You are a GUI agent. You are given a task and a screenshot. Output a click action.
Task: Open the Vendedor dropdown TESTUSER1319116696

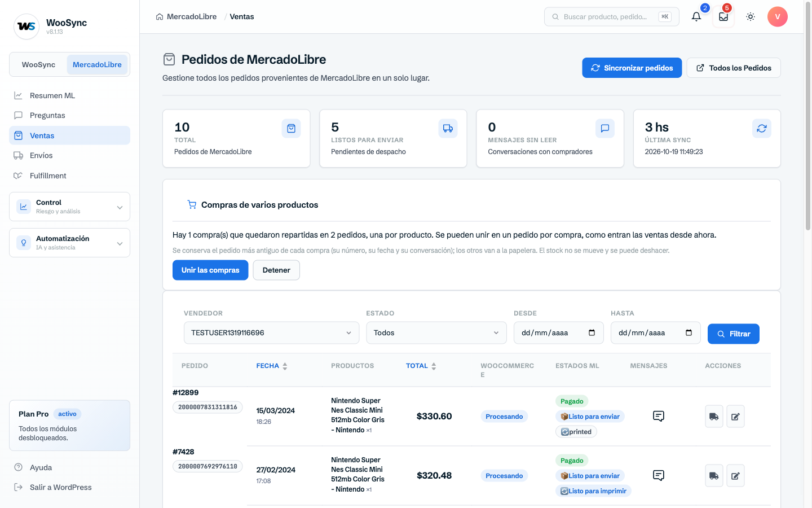pyautogui.click(x=271, y=333)
